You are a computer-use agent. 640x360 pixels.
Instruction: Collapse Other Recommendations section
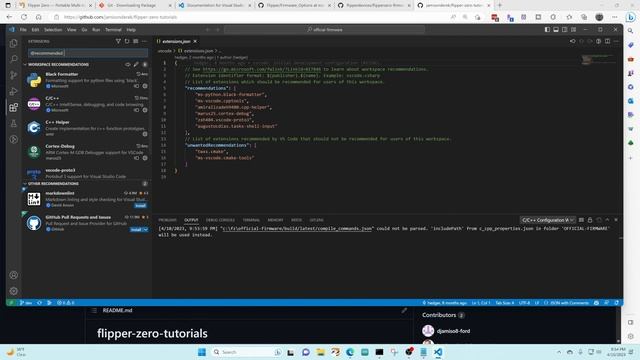pos(25,184)
